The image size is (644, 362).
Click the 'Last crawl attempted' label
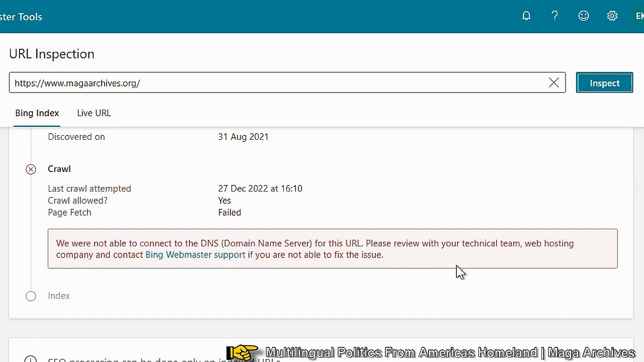(90, 189)
